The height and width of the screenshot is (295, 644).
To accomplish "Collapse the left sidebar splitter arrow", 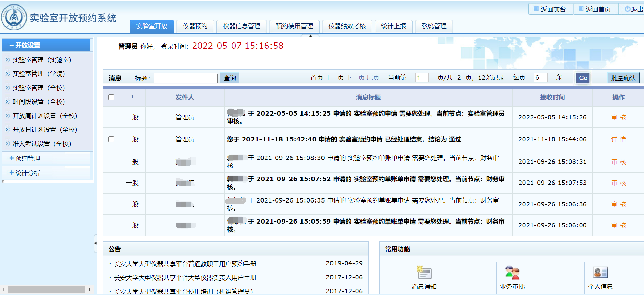I will (95, 243).
